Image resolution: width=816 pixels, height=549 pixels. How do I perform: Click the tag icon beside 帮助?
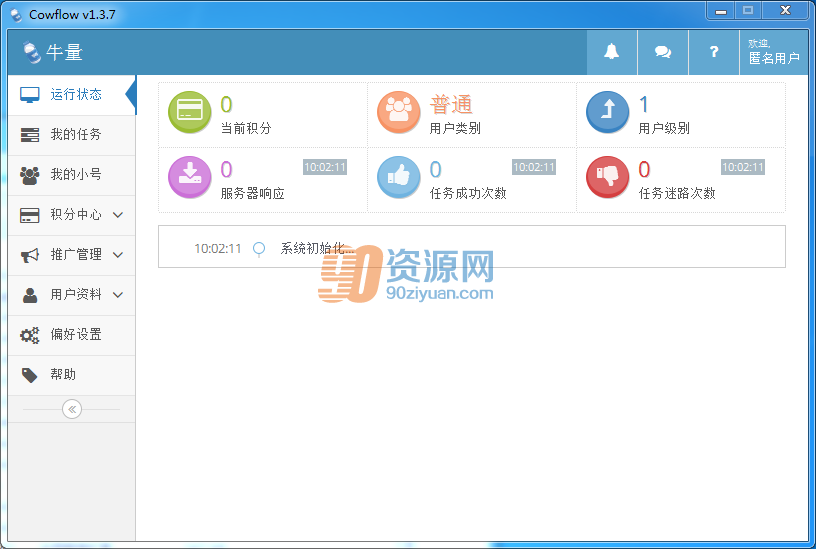point(30,375)
